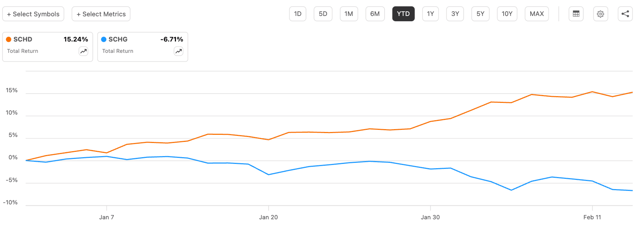Select the 5D time range
The height and width of the screenshot is (231, 644).
(x=323, y=14)
